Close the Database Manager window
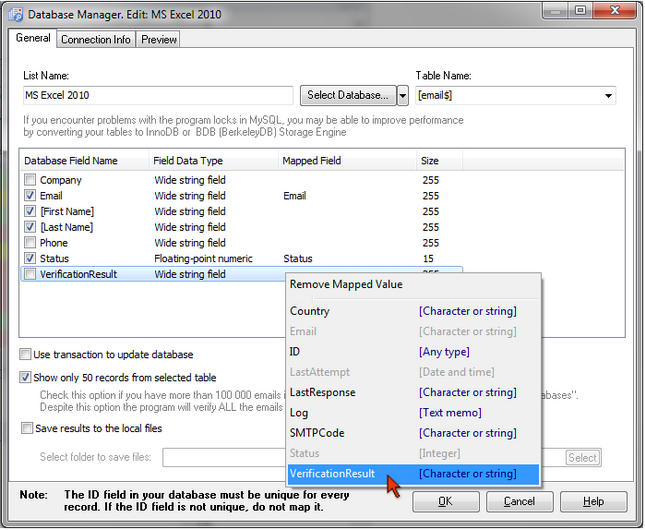This screenshot has width=645, height=530. [615, 10]
